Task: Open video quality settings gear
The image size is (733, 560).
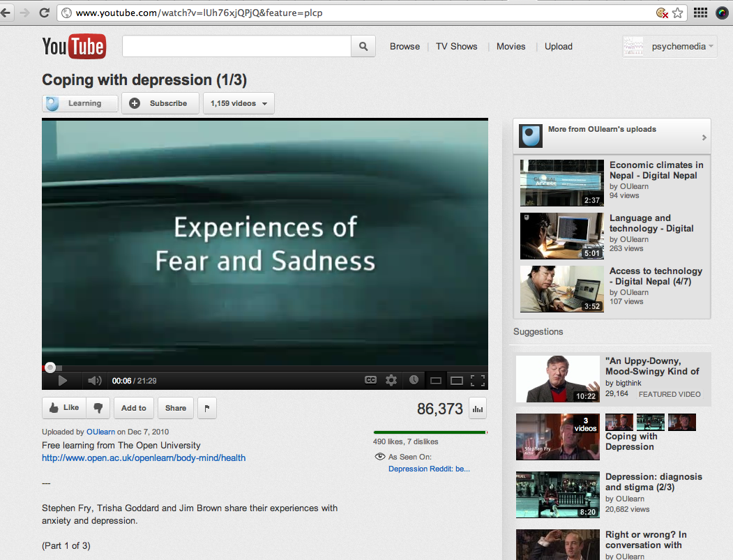Action: tap(391, 380)
